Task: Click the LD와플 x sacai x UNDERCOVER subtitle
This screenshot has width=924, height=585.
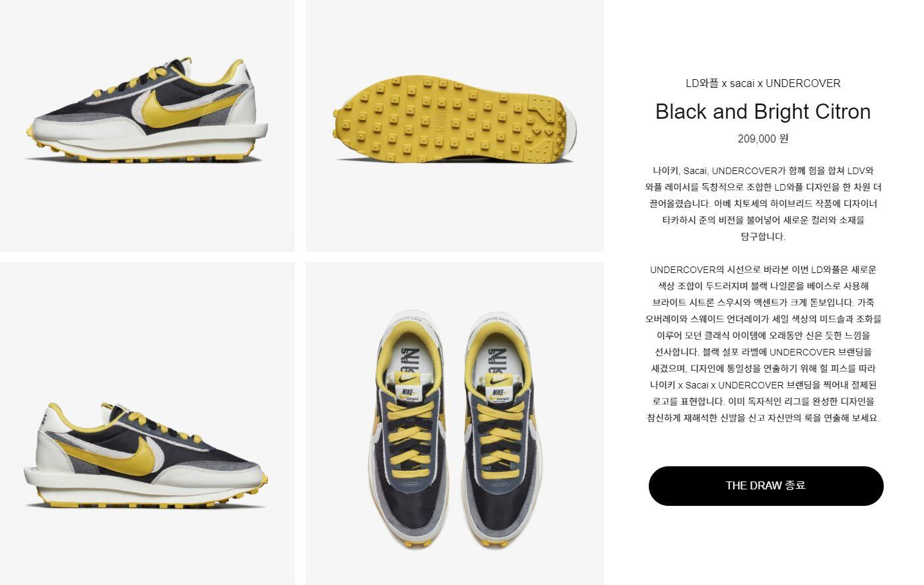Action: [763, 83]
